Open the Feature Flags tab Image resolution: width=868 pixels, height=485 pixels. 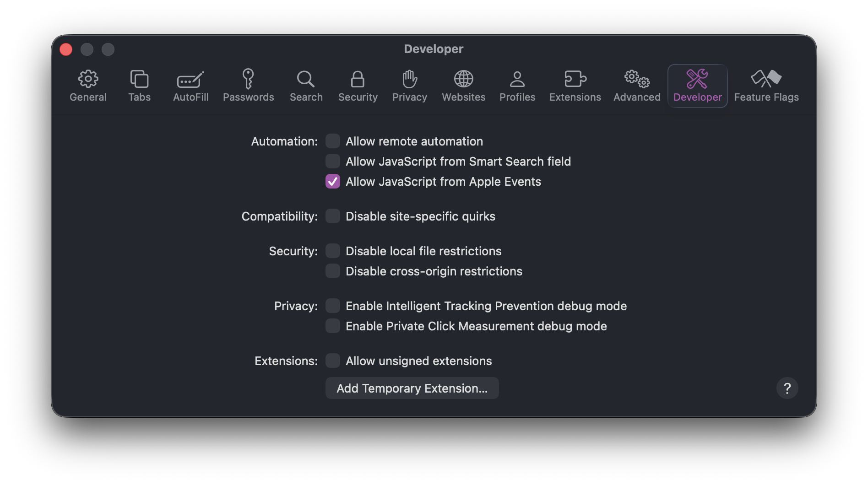coord(766,86)
